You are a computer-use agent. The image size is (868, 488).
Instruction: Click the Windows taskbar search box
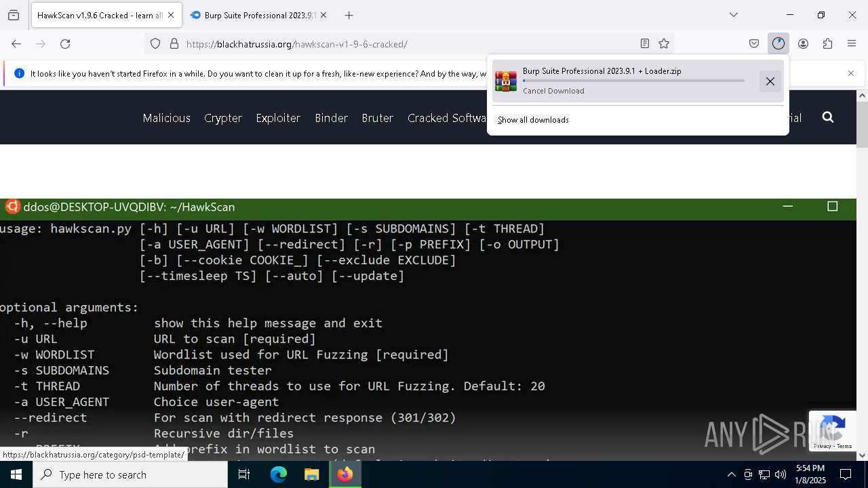(130, 474)
